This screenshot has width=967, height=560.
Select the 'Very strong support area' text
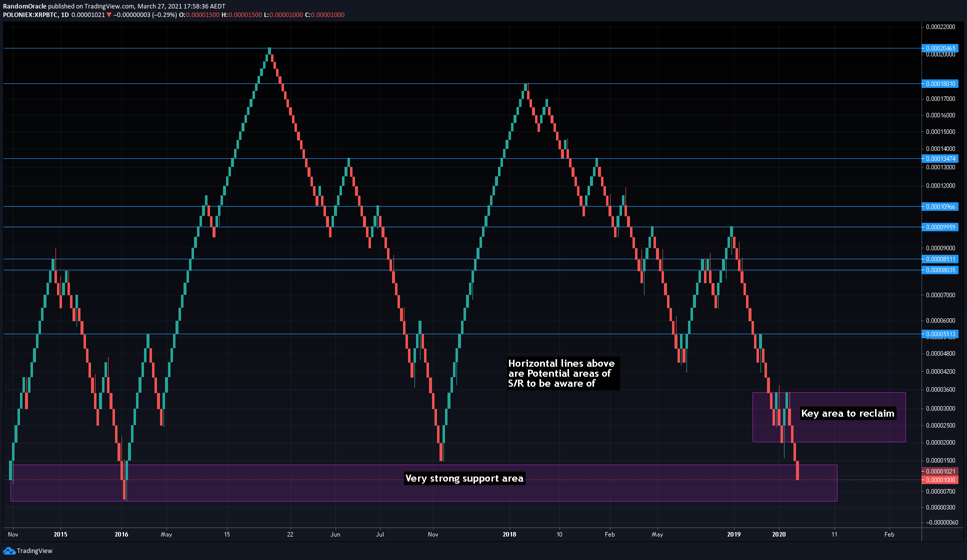point(464,479)
